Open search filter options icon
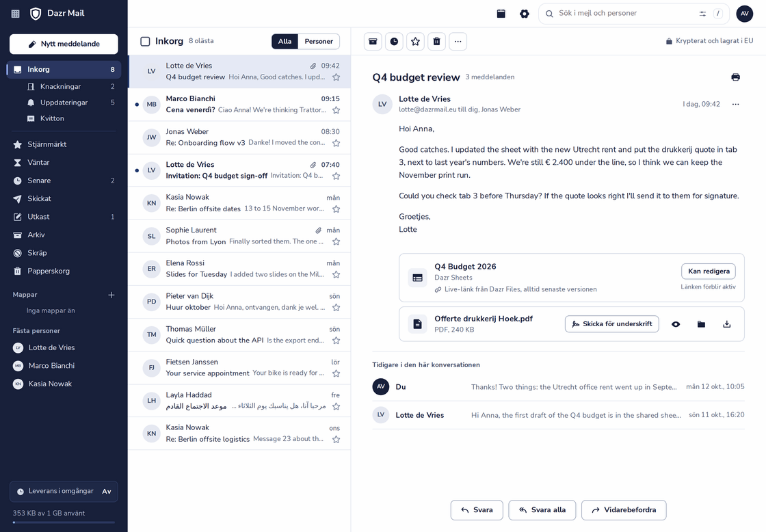Image resolution: width=766 pixels, height=532 pixels. (702, 14)
